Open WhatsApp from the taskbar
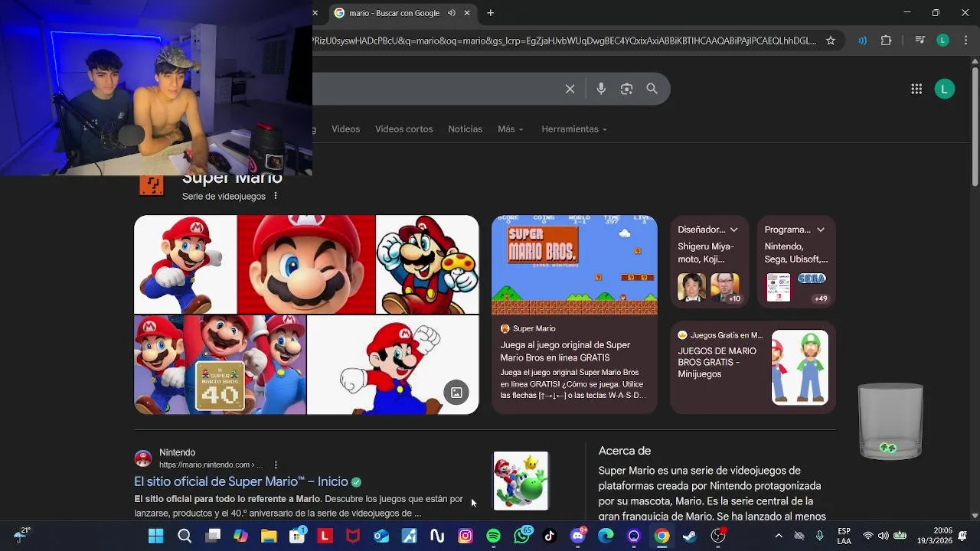 (522, 536)
